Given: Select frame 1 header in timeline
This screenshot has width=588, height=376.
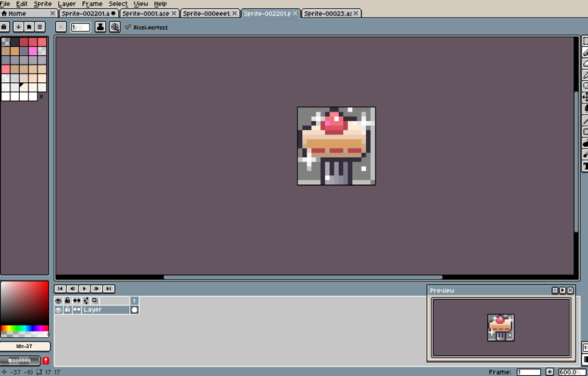Looking at the screenshot, I should 135,300.
